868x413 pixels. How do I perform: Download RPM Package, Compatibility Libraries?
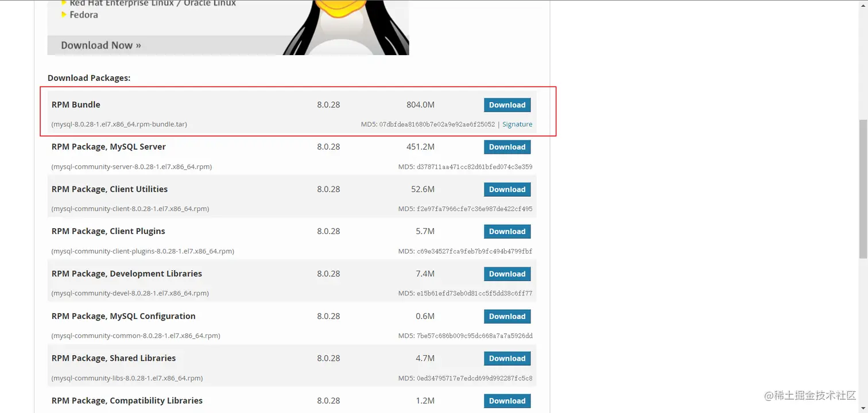pyautogui.click(x=507, y=400)
